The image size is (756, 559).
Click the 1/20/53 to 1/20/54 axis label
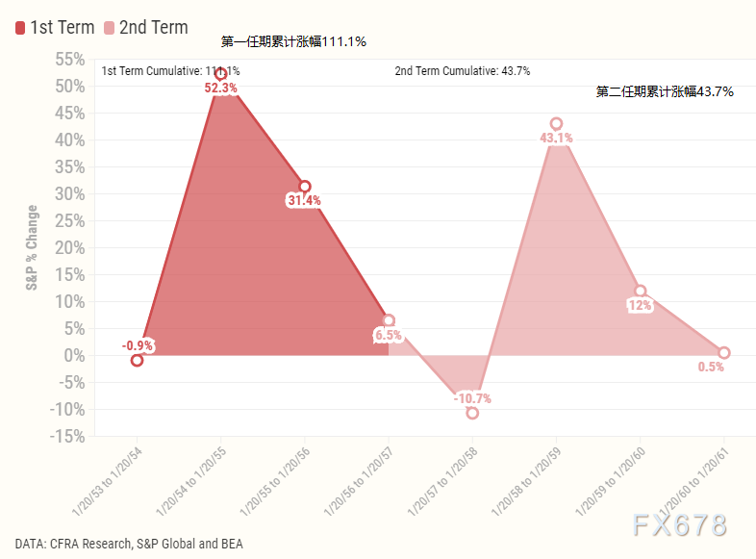111,478
